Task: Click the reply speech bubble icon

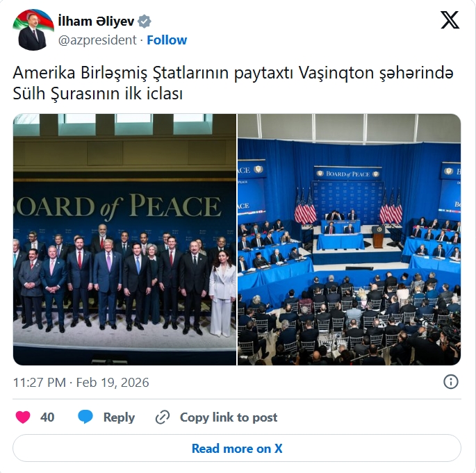Action: click(x=85, y=417)
